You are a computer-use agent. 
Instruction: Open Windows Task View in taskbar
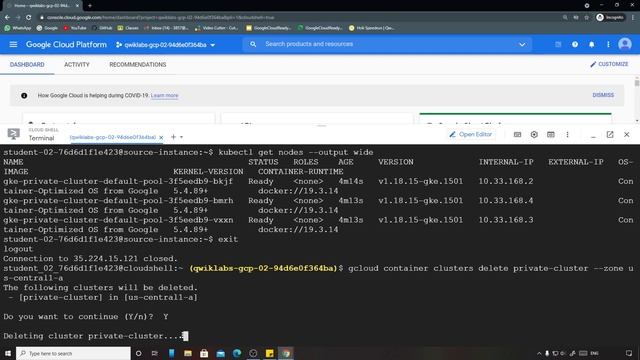click(x=154, y=353)
